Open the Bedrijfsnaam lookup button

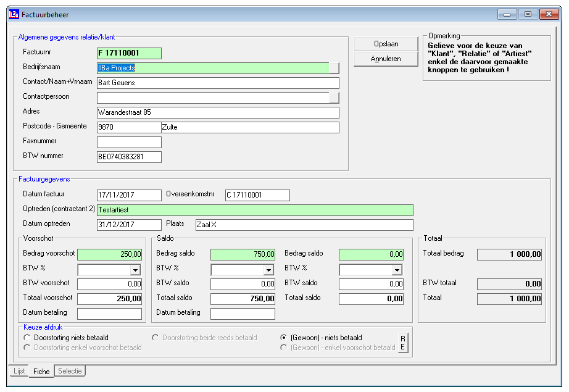tap(334, 68)
